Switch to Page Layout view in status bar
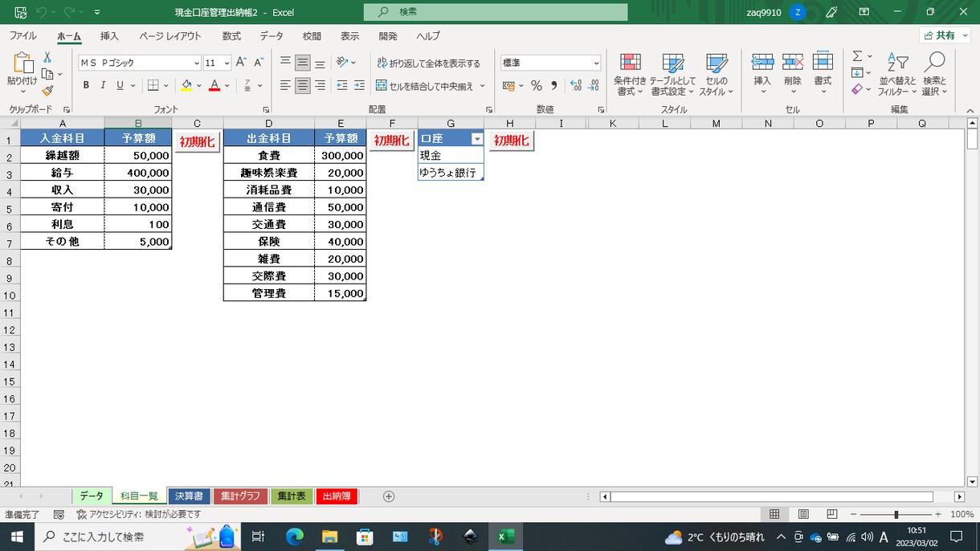Image resolution: width=980 pixels, height=551 pixels. click(x=803, y=514)
